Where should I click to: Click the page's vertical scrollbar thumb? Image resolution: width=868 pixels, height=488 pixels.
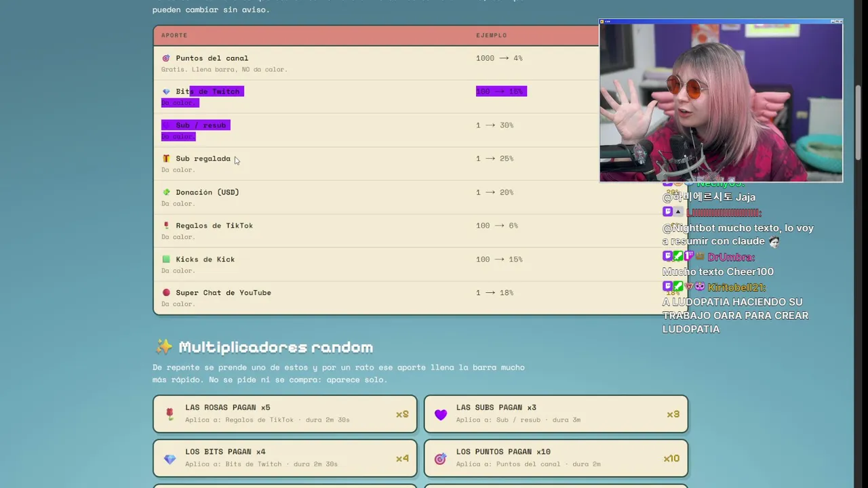coord(858,122)
